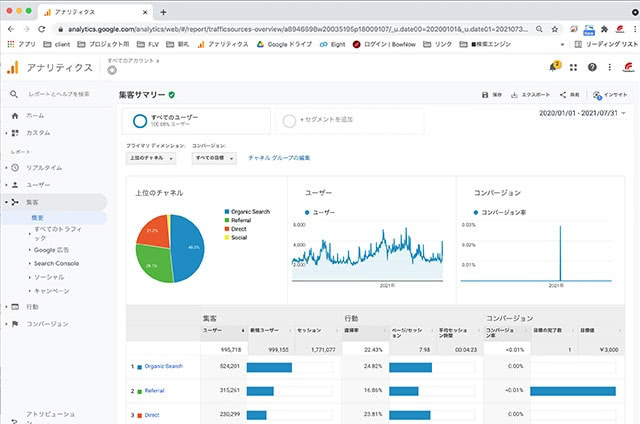Click the Analytics logo in the header
The width and height of the screenshot is (640, 424).
[x=13, y=67]
